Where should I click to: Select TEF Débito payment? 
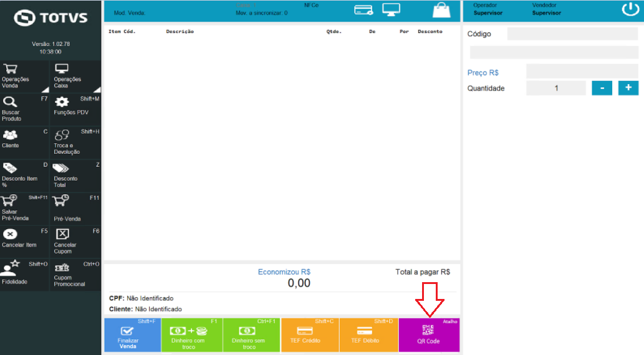(369, 335)
